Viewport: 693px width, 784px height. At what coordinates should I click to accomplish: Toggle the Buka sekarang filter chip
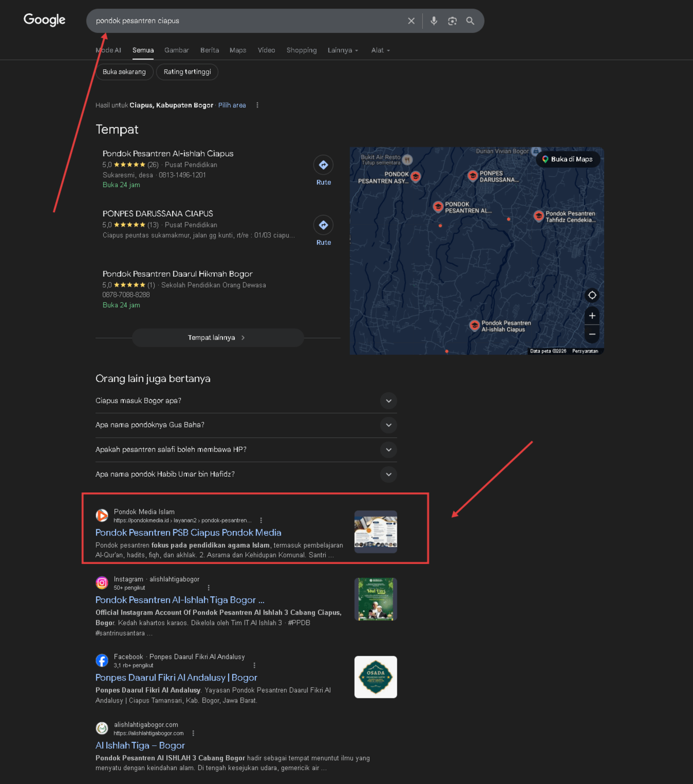pos(124,72)
